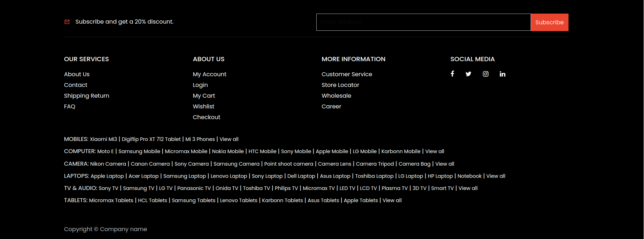Go to the Shipping Return page

tap(87, 96)
